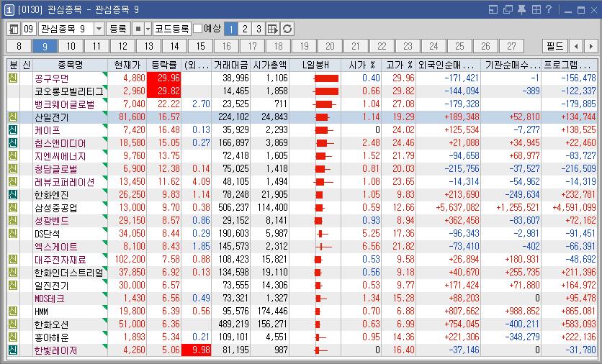Select the 청담글로벌 stock name
The width and height of the screenshot is (602, 364).
coord(56,169)
